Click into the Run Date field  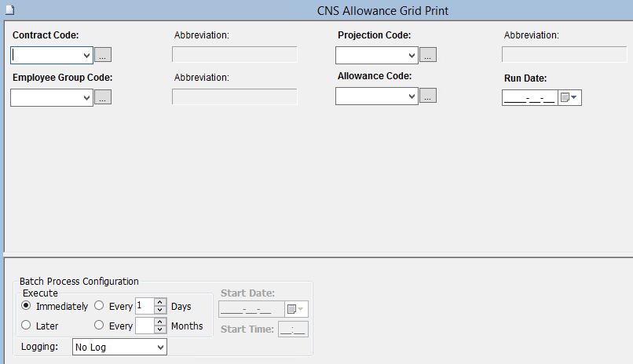(x=529, y=97)
